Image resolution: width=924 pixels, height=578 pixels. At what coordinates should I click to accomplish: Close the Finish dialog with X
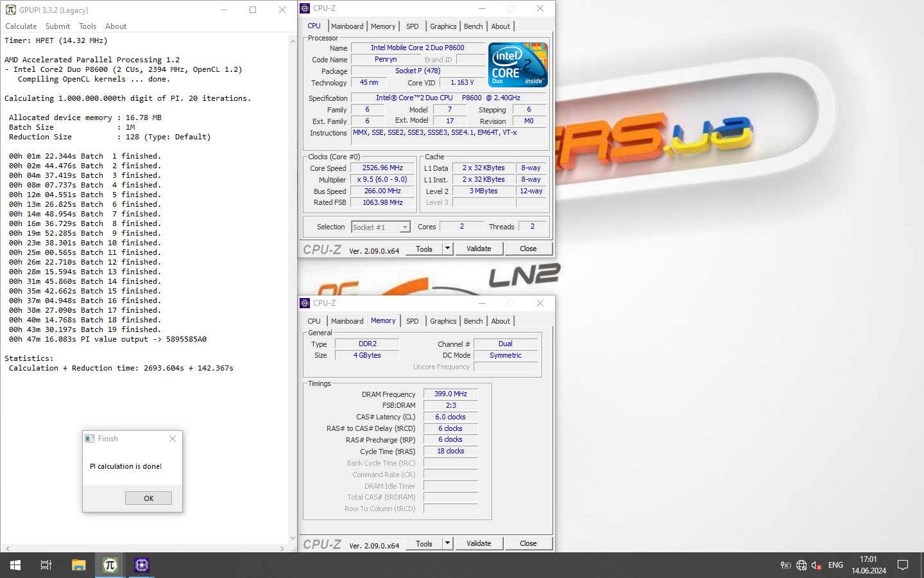[172, 439]
